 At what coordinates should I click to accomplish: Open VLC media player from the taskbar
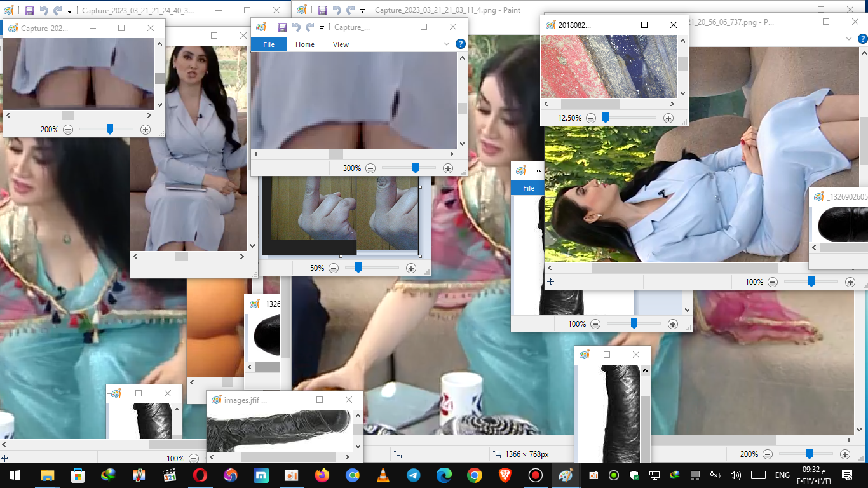[383, 475]
